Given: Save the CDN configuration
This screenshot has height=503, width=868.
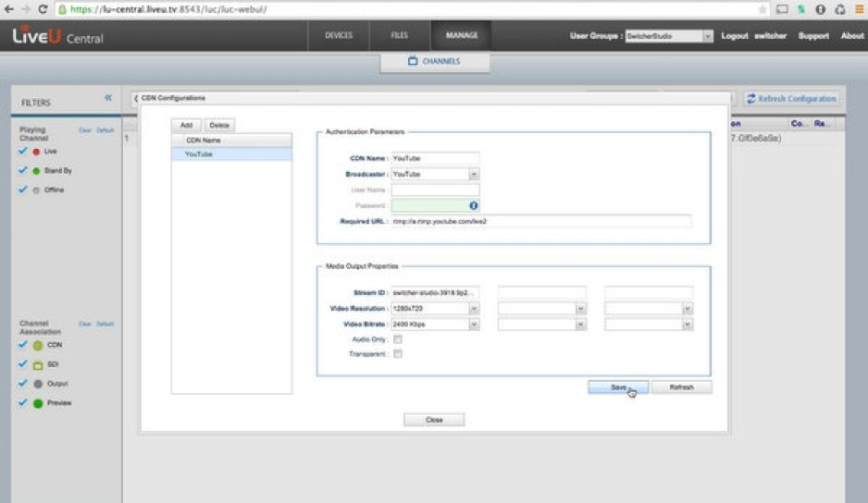Looking at the screenshot, I should tap(618, 387).
